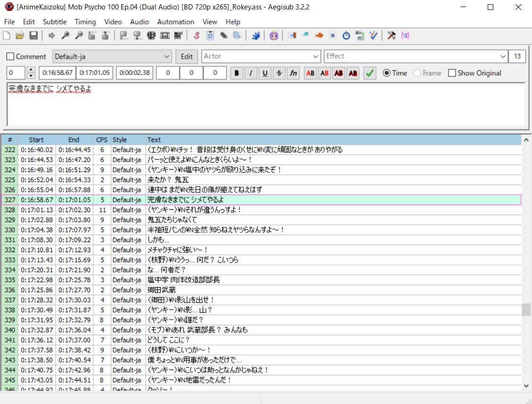
Task: Open the Timing menu
Action: click(x=85, y=22)
